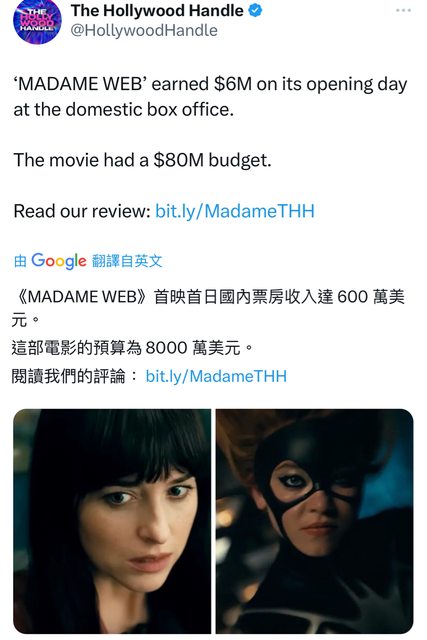Screen dimensions: 427x640
Task: View right photo of masked character
Action: pyautogui.click(x=314, y=521)
